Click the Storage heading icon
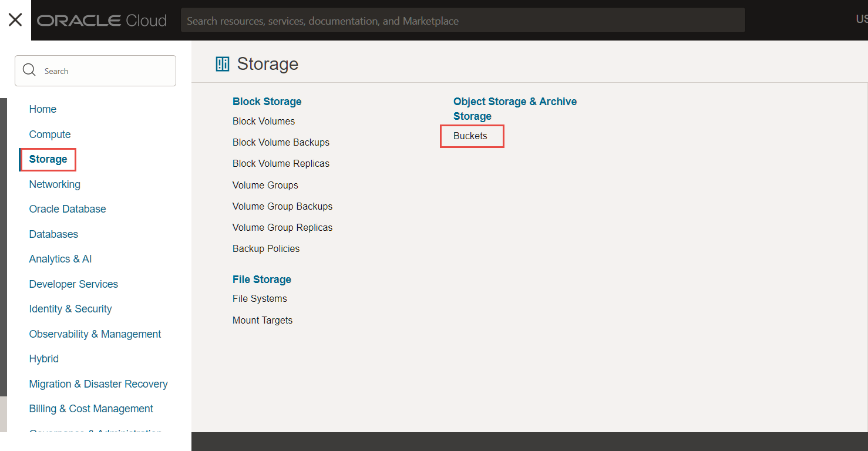The height and width of the screenshot is (451, 868). point(223,64)
